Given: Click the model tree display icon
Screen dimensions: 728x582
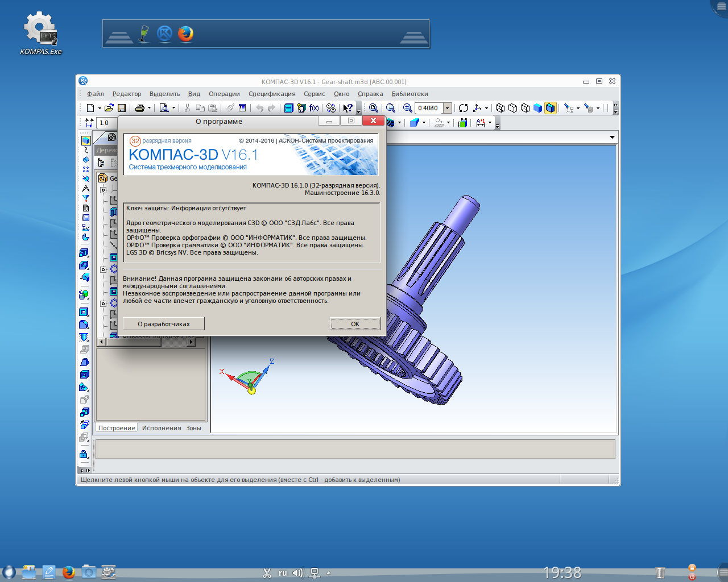Looking at the screenshot, I should pos(101,163).
